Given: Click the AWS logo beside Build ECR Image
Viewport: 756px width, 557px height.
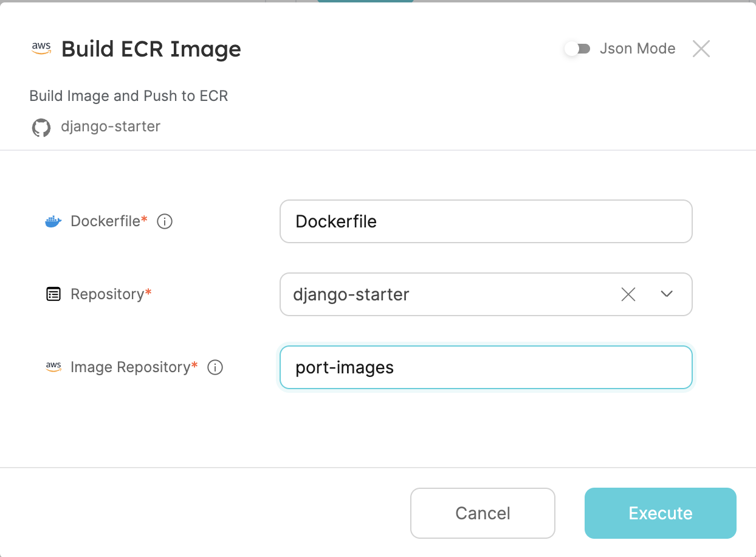Looking at the screenshot, I should (41, 49).
